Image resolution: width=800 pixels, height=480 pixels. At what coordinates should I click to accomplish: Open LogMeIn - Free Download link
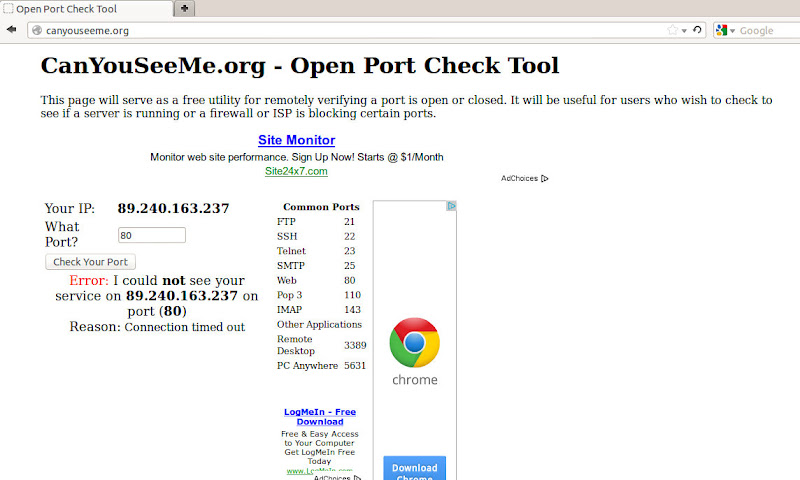click(x=320, y=417)
